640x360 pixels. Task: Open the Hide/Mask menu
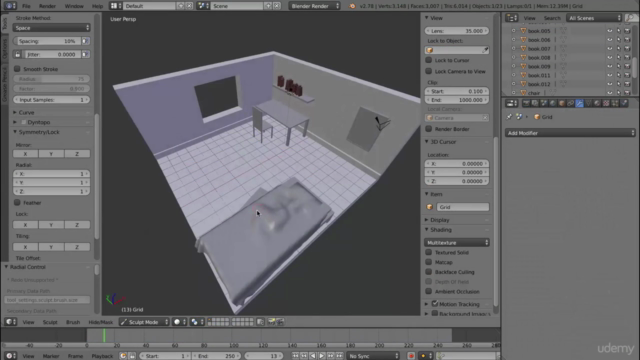[100, 322]
